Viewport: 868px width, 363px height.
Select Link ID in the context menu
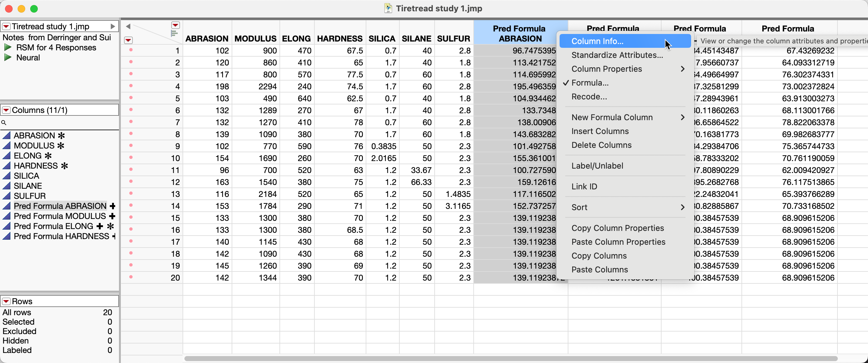coord(625,186)
